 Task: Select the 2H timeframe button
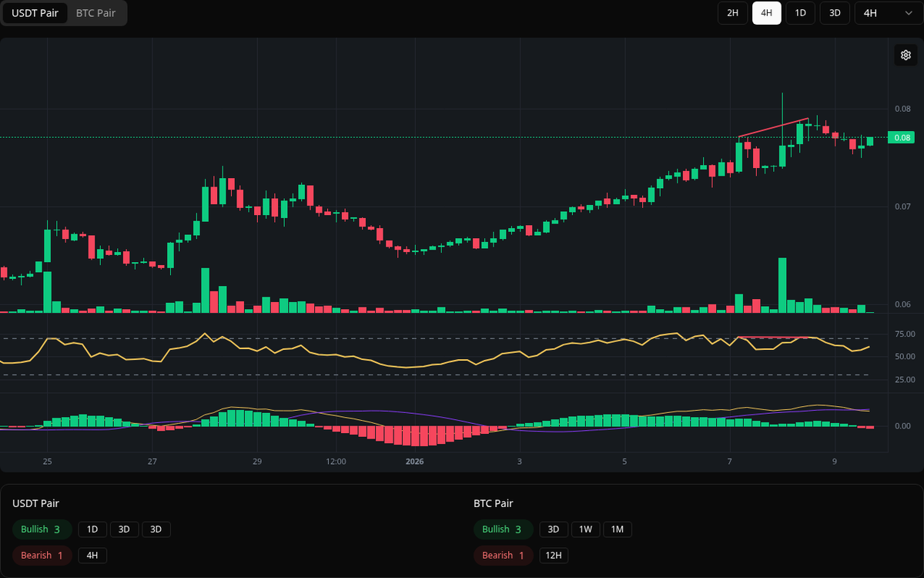pos(732,13)
